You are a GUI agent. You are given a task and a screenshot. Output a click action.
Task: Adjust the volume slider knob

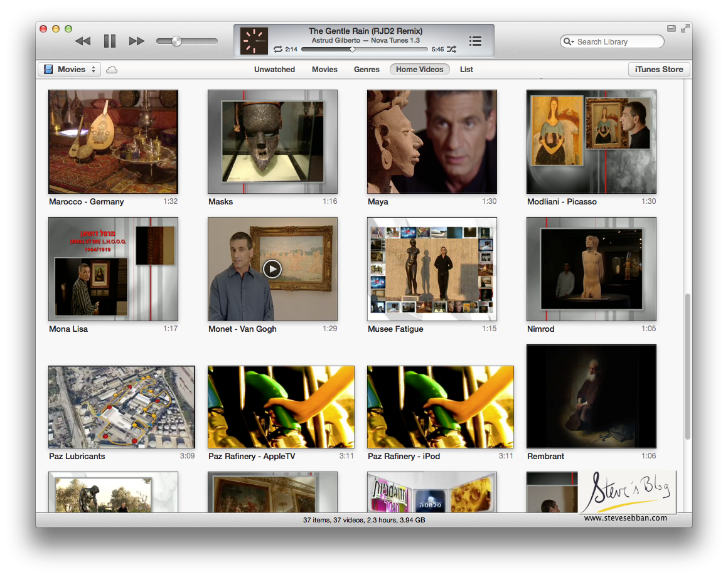point(176,41)
